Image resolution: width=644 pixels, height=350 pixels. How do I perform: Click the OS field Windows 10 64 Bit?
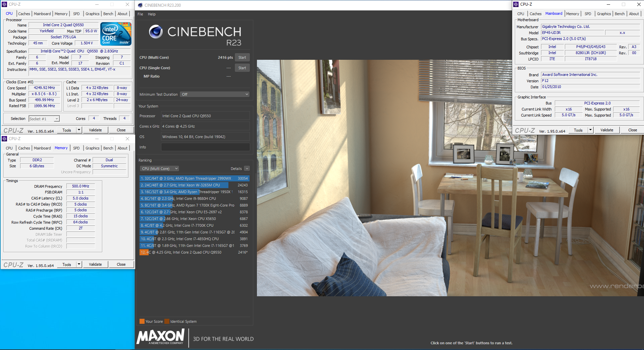[x=205, y=137]
